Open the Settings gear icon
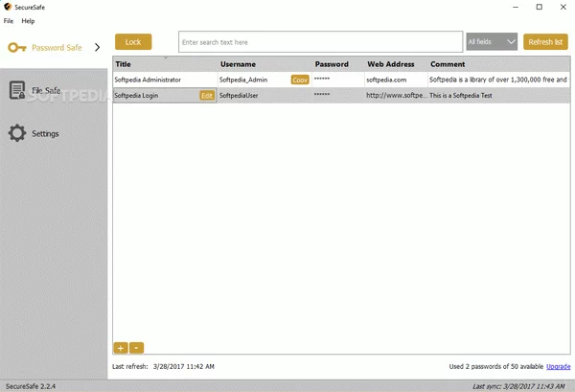This screenshot has height=392, width=575. (17, 133)
